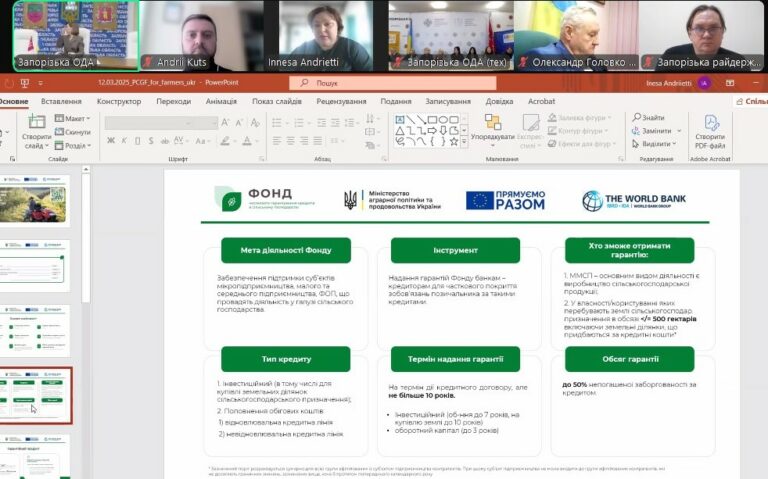Click the Замінити (Replace) button
Screen dimensions: 768x479
[x=654, y=131]
